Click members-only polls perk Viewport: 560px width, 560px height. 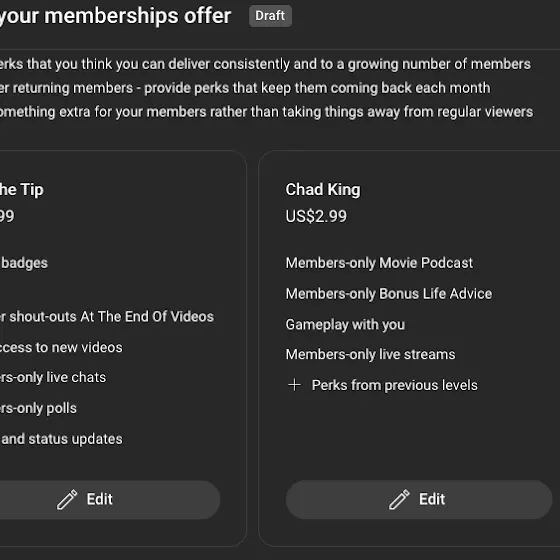(x=38, y=408)
